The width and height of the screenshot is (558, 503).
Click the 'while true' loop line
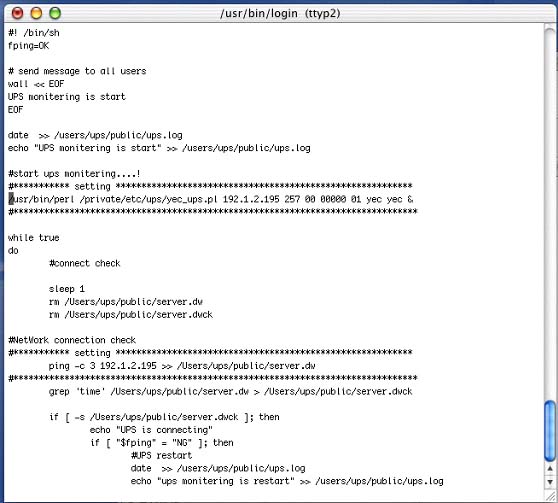coord(33,237)
